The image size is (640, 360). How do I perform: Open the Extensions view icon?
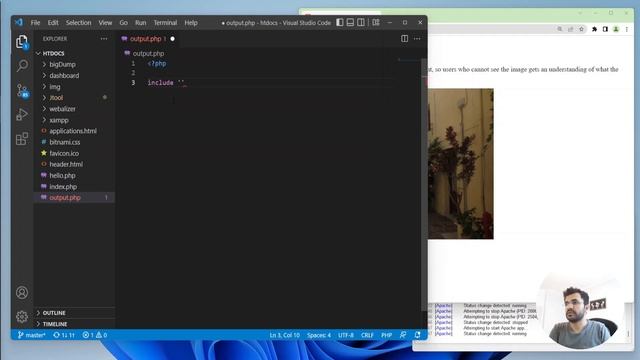pos(22,139)
